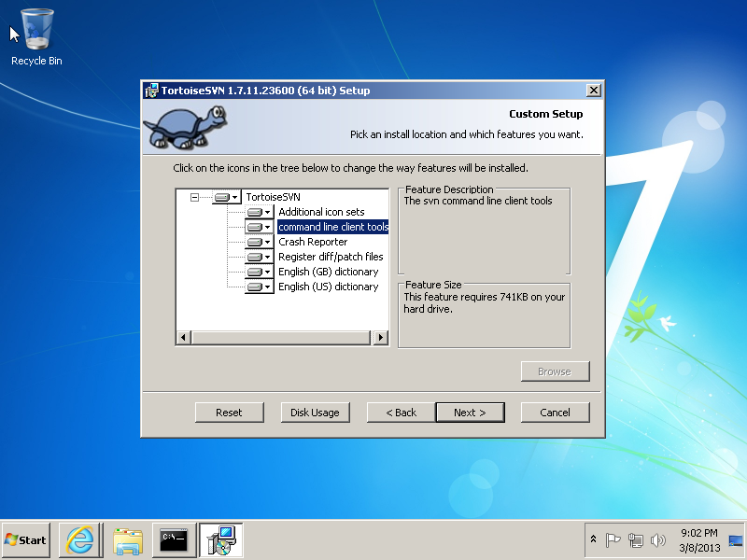Close the TortoiseSVN Setup dialog
Viewport: 747px width, 560px height.
tap(593, 91)
